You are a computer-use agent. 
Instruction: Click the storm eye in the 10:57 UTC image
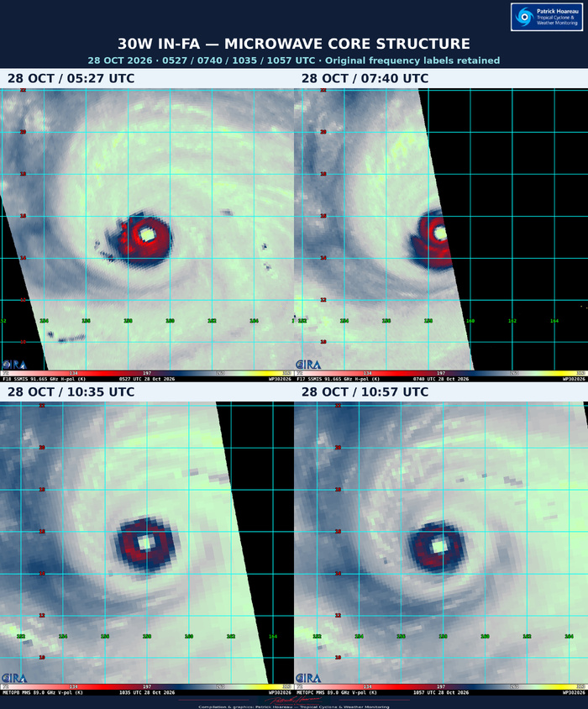pyautogui.click(x=439, y=547)
